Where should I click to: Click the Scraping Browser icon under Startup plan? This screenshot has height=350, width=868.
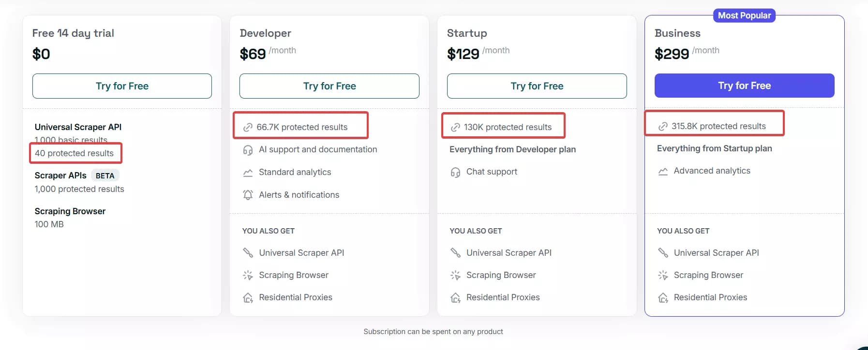[x=455, y=275]
